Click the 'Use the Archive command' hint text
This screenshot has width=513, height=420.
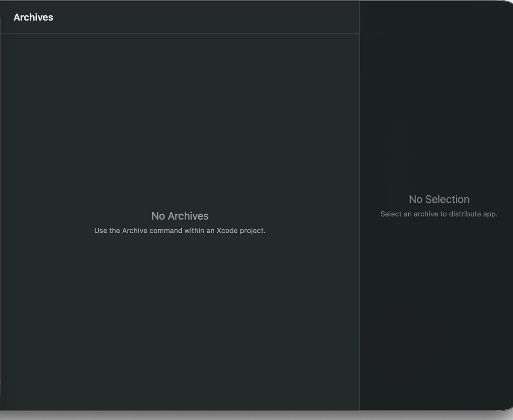180,231
